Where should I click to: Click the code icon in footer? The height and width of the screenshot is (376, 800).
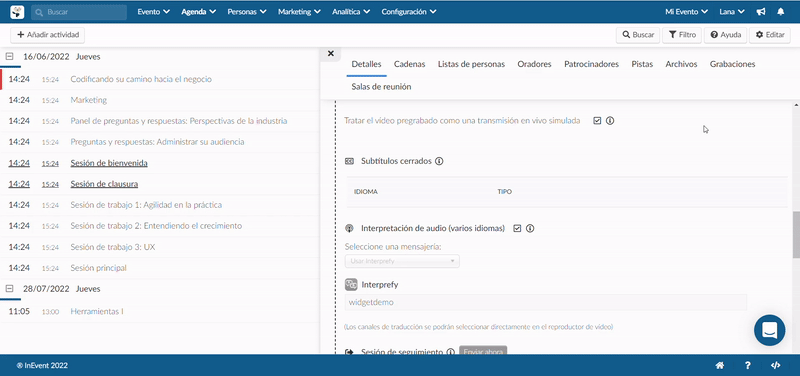(775, 365)
